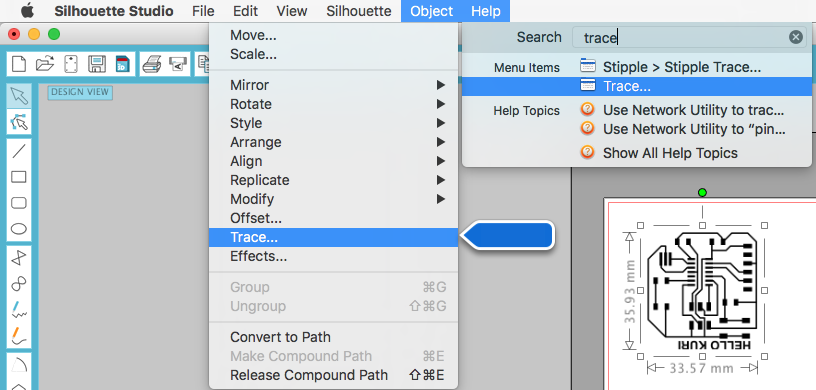Pick the Line drawing tool
The width and height of the screenshot is (816, 390).
[19, 151]
